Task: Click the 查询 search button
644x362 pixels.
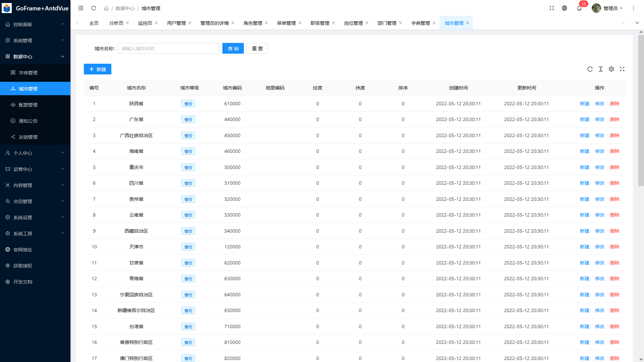Action: (x=233, y=48)
